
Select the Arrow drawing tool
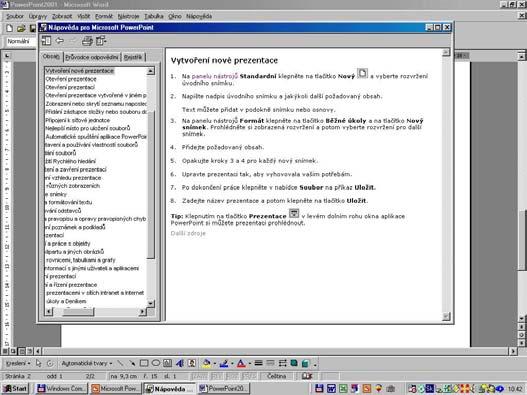pos(132,363)
